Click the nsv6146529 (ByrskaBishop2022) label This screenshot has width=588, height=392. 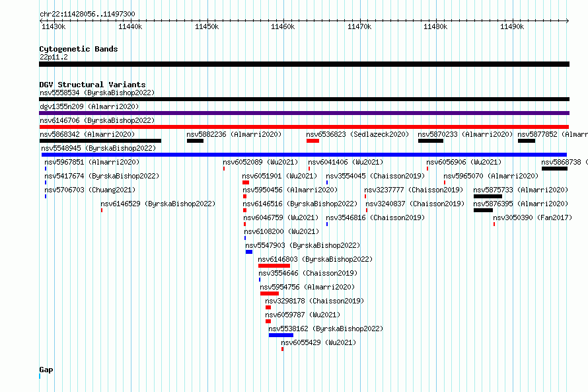[x=158, y=204]
